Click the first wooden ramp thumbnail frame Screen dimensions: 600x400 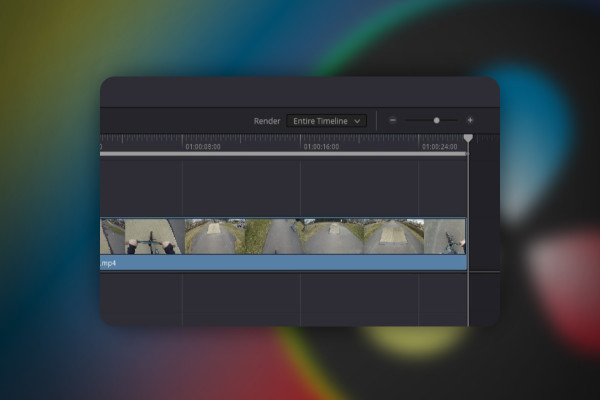pos(214,237)
